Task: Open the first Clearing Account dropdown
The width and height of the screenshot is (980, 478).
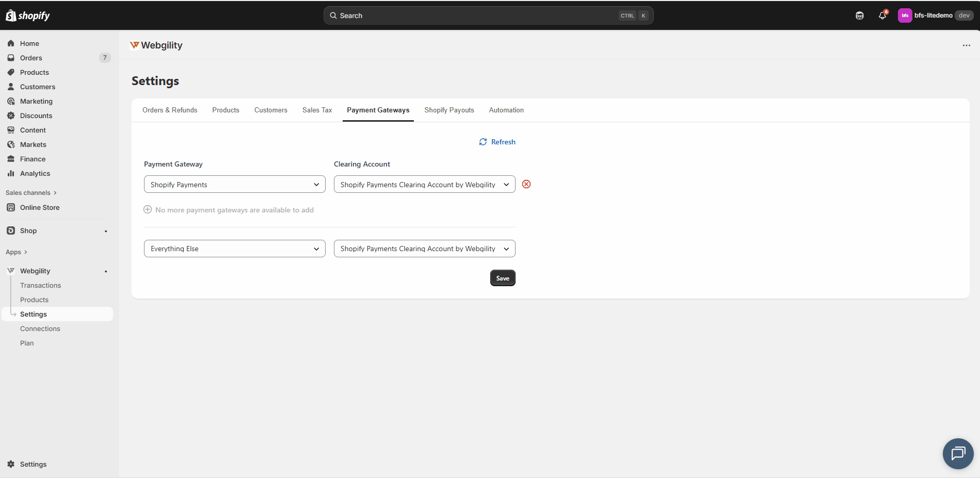Action: 424,184
